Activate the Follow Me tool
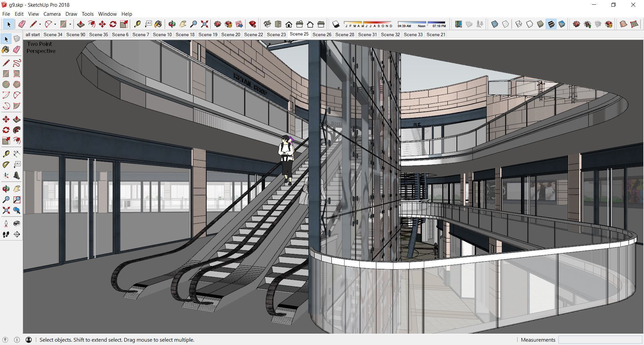The height and width of the screenshot is (345, 644). pyautogui.click(x=17, y=130)
